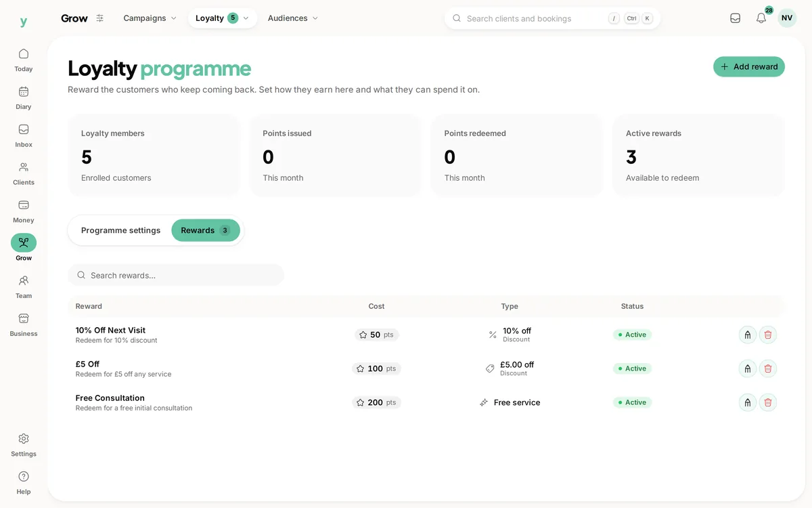Image resolution: width=812 pixels, height=508 pixels.
Task: Click the 200 pts cost badge
Action: pos(376,402)
